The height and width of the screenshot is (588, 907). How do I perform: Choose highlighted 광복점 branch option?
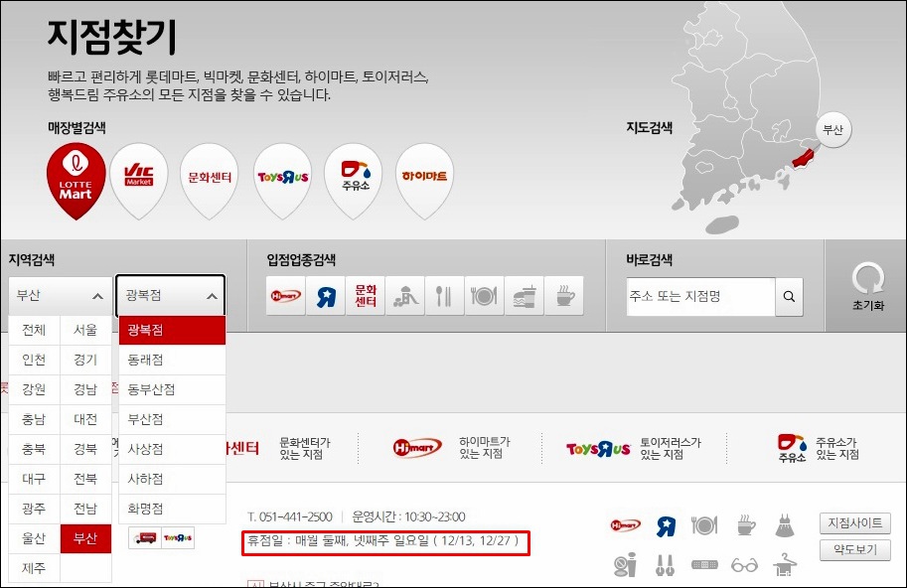[172, 330]
